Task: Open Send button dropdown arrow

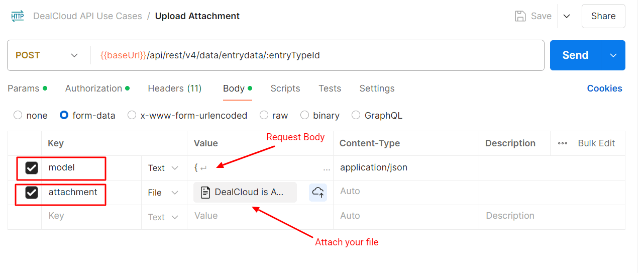Action: tap(613, 55)
